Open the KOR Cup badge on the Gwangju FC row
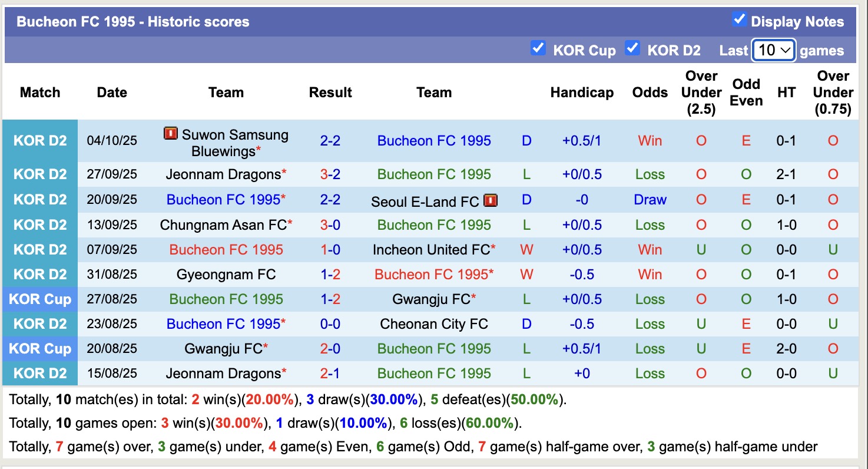The height and width of the screenshot is (469, 868). [39, 299]
